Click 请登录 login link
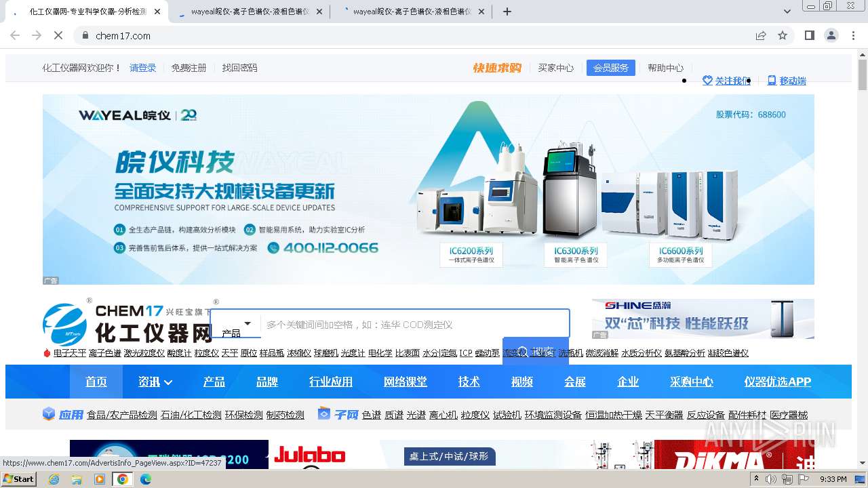 pyautogui.click(x=143, y=68)
